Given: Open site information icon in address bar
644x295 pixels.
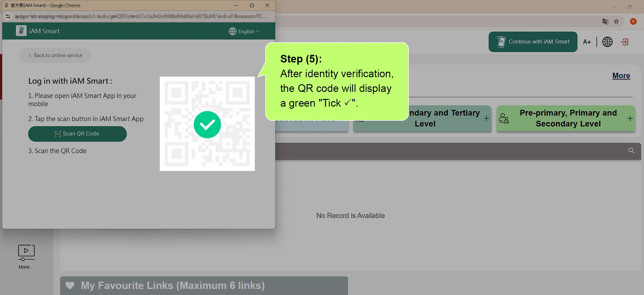Looking at the screenshot, I should click(8, 16).
